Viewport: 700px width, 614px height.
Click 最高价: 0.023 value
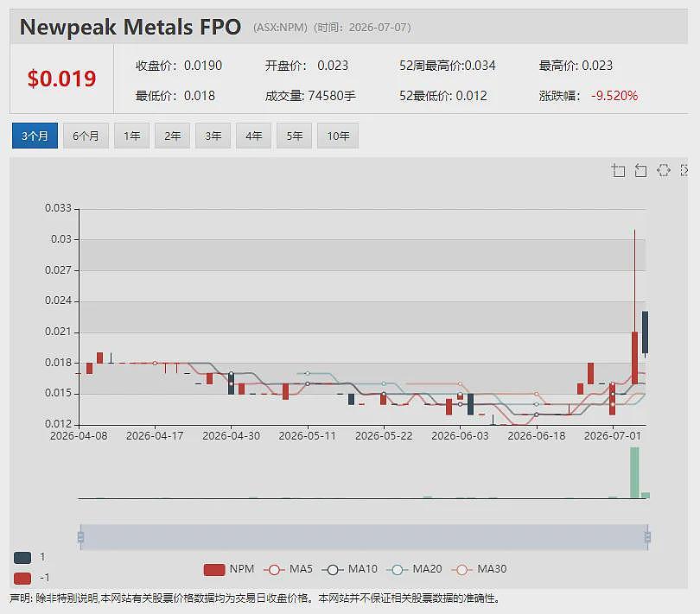point(576,66)
